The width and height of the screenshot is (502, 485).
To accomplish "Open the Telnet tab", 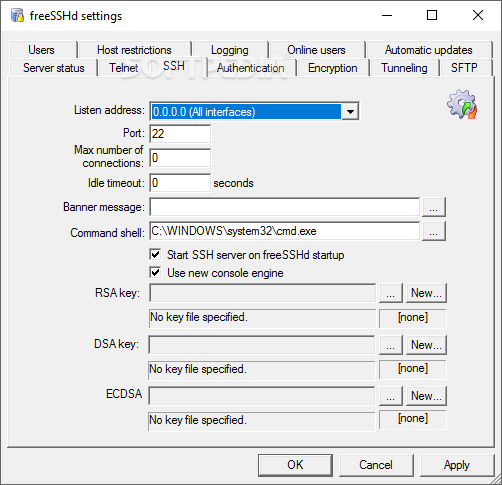I will coord(124,68).
